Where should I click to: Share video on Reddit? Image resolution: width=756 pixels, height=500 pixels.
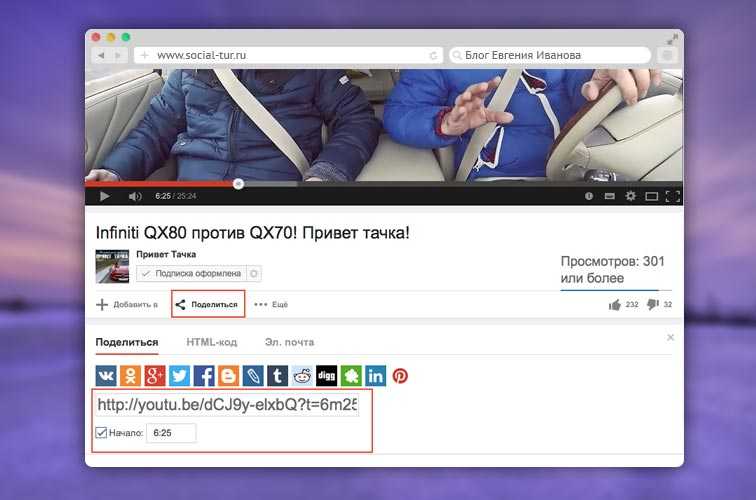point(302,376)
